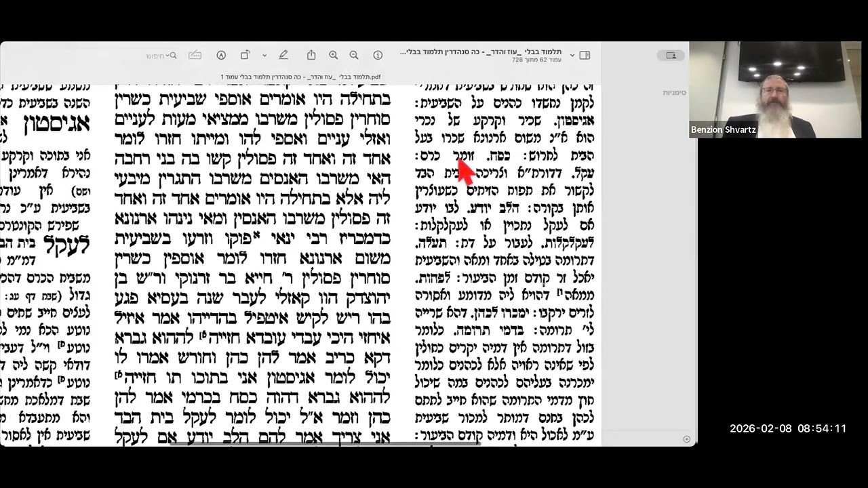The height and width of the screenshot is (488, 868).
Task: Click the Benzion Shvartz name label
Action: 723,129
